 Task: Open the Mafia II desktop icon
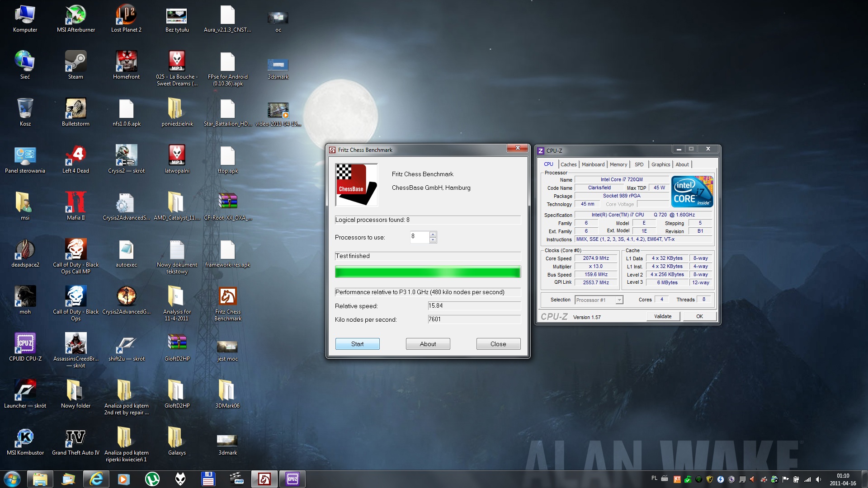[75, 207]
